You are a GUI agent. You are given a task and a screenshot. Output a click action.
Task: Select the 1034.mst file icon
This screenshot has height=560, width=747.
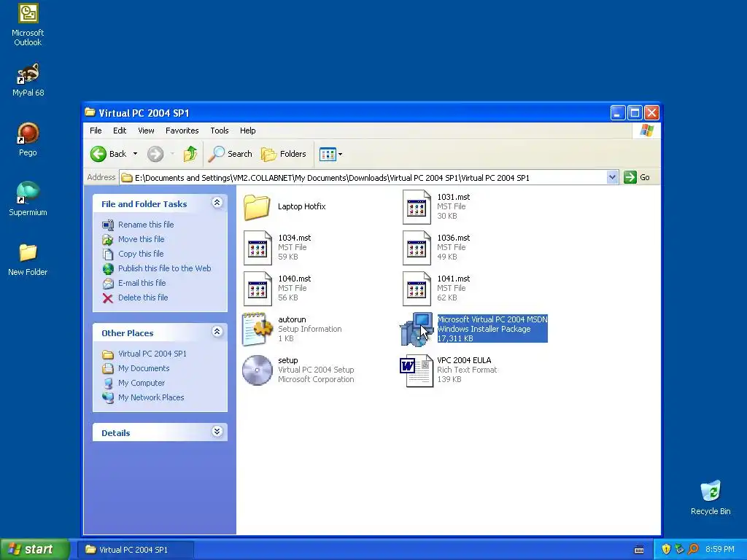pyautogui.click(x=258, y=248)
